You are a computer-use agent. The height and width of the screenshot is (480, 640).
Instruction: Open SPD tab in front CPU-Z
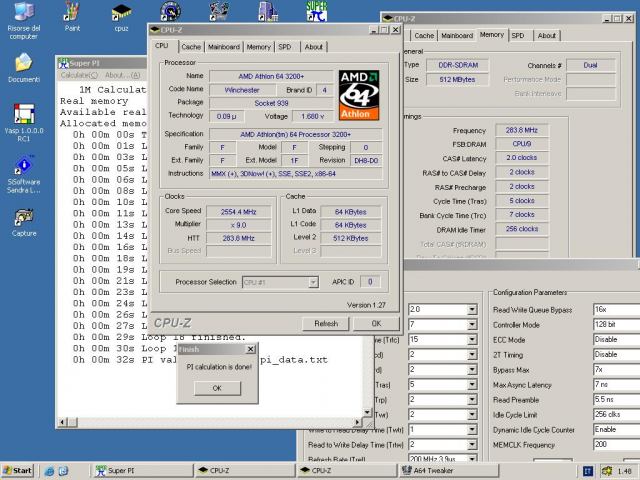pyautogui.click(x=285, y=47)
